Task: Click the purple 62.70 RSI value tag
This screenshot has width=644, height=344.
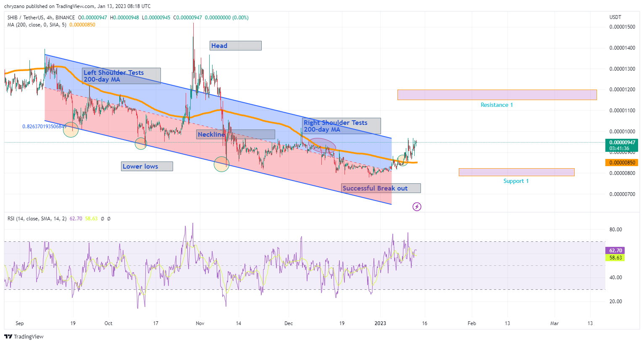Action: point(615,250)
